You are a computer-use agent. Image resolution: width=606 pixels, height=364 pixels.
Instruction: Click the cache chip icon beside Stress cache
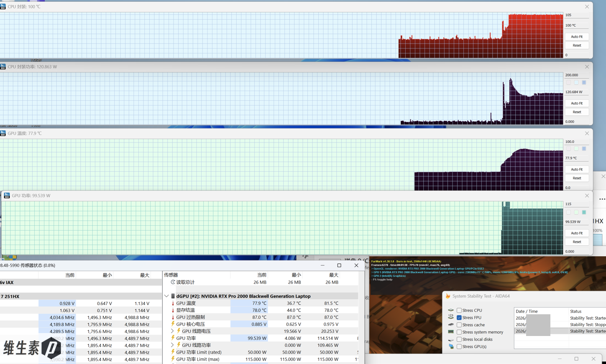(451, 325)
